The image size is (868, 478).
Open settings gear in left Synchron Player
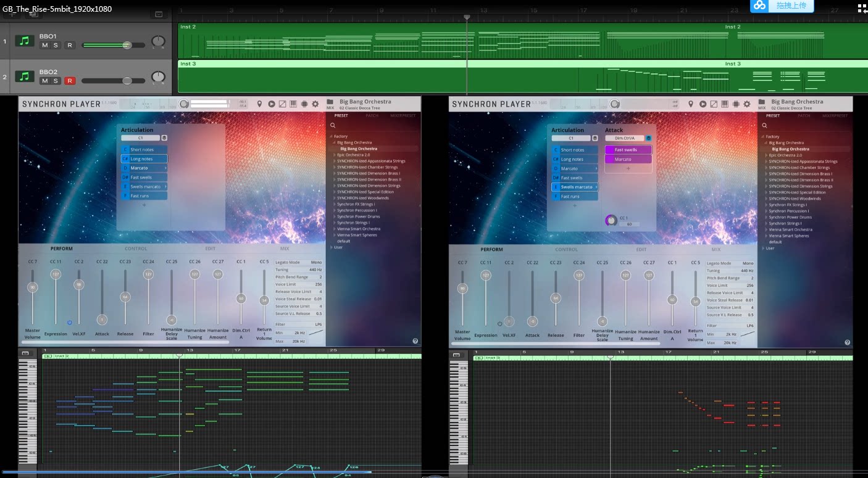click(315, 104)
